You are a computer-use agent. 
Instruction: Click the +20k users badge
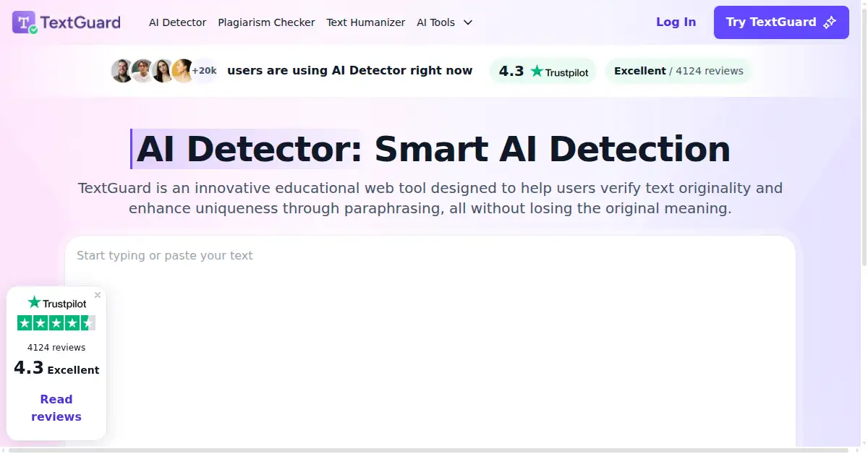coord(205,71)
